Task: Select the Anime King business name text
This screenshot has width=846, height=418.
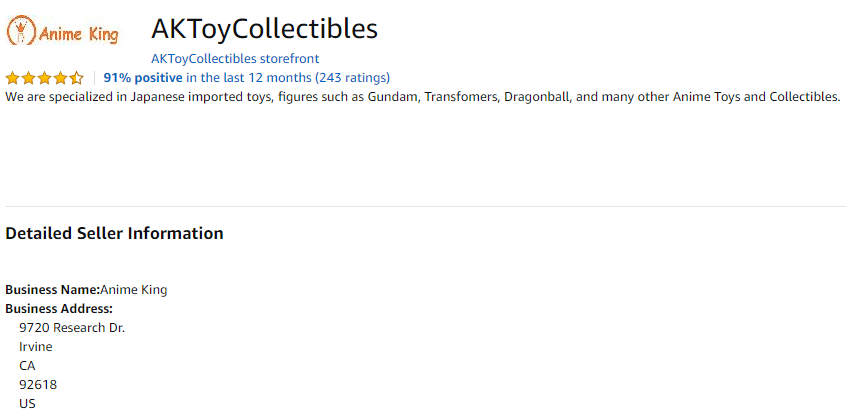Action: coord(134,290)
